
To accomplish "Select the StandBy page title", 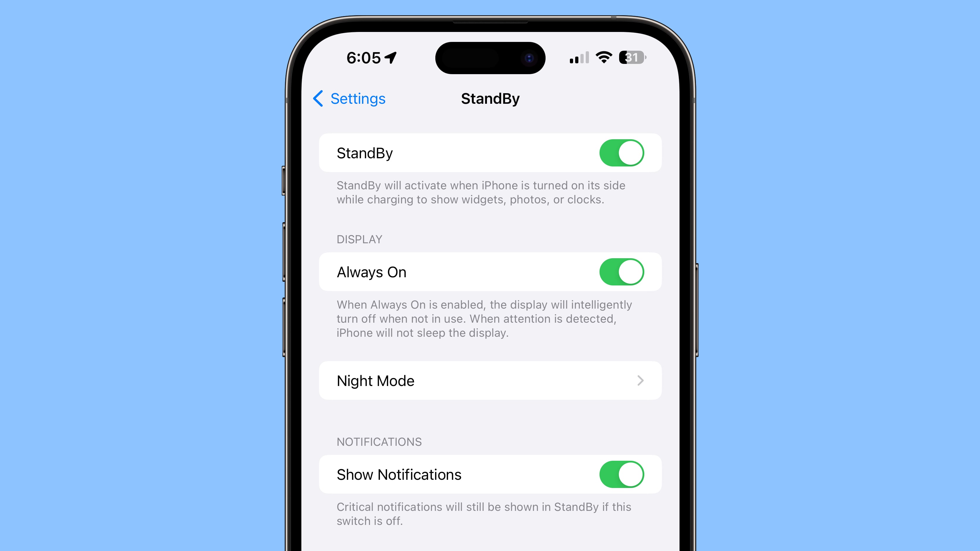I will [490, 99].
